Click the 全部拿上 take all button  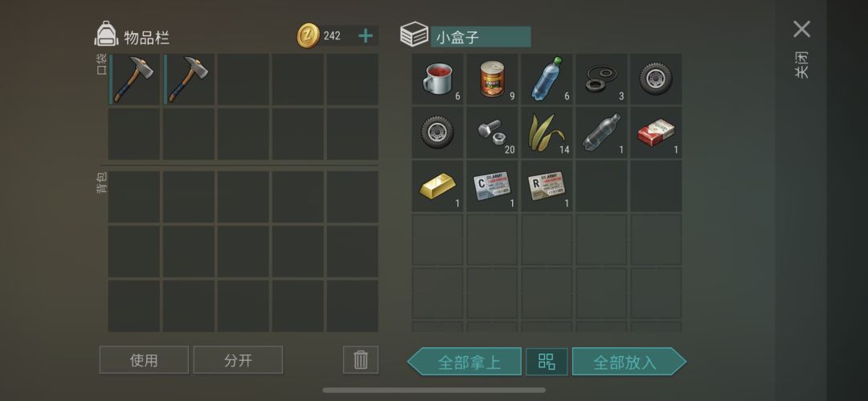coord(465,362)
